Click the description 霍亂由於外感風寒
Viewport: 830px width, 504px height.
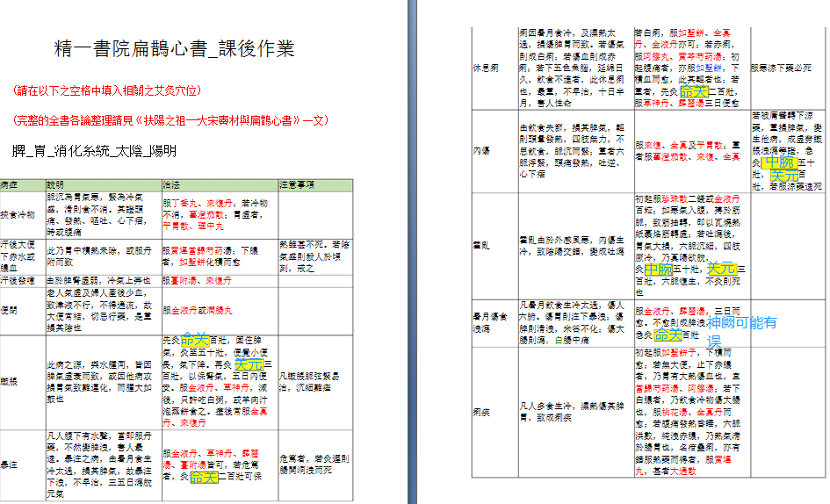571,246
